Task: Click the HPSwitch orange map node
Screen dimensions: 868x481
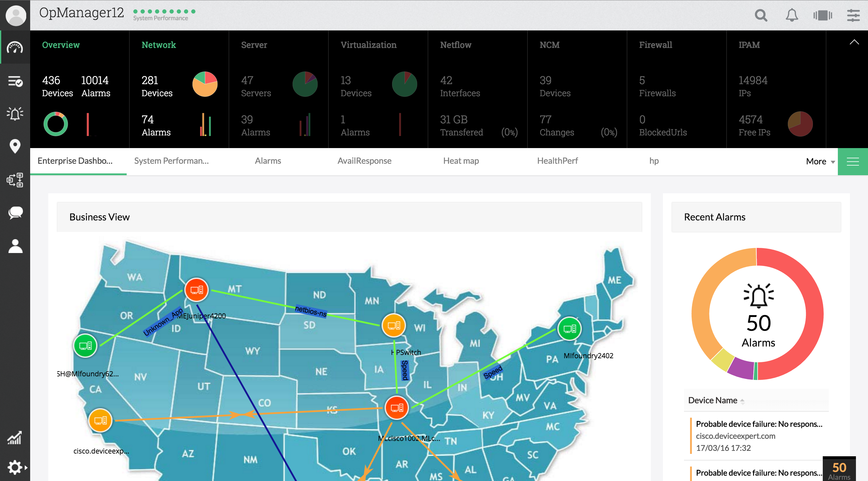Action: 393,325
